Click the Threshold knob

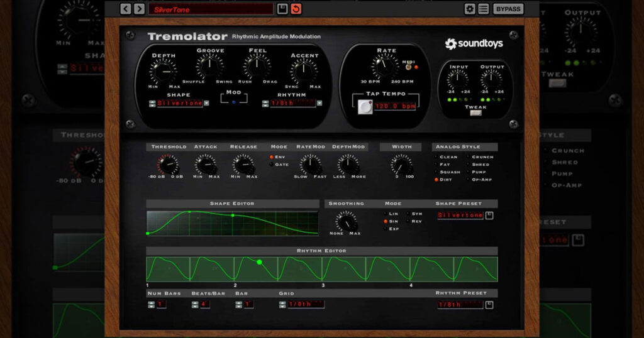167,165
